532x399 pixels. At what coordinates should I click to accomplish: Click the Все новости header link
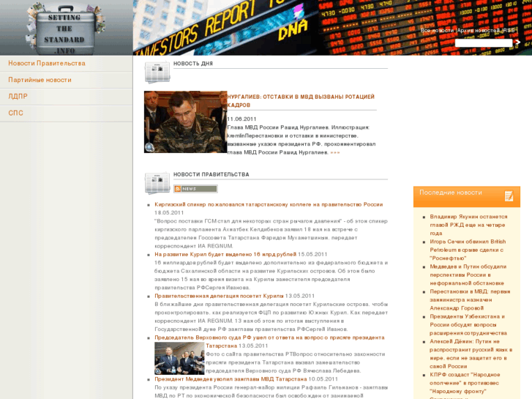(x=437, y=31)
